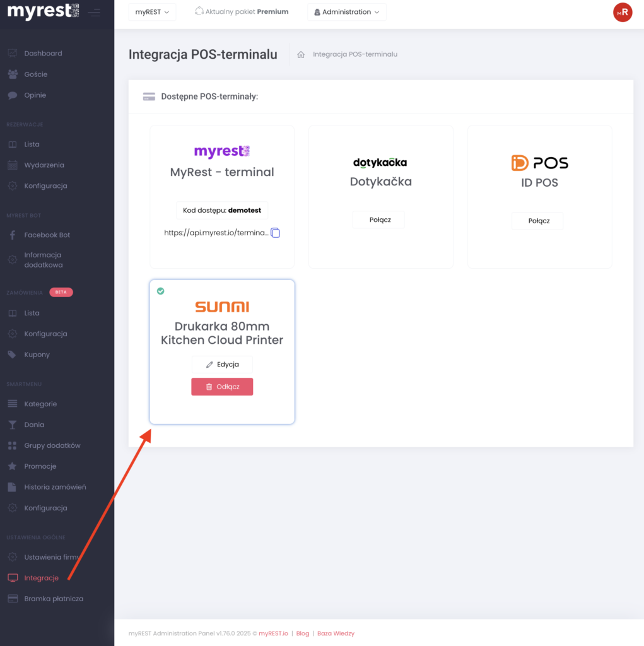Click the Opinie speech bubble icon

click(13, 95)
